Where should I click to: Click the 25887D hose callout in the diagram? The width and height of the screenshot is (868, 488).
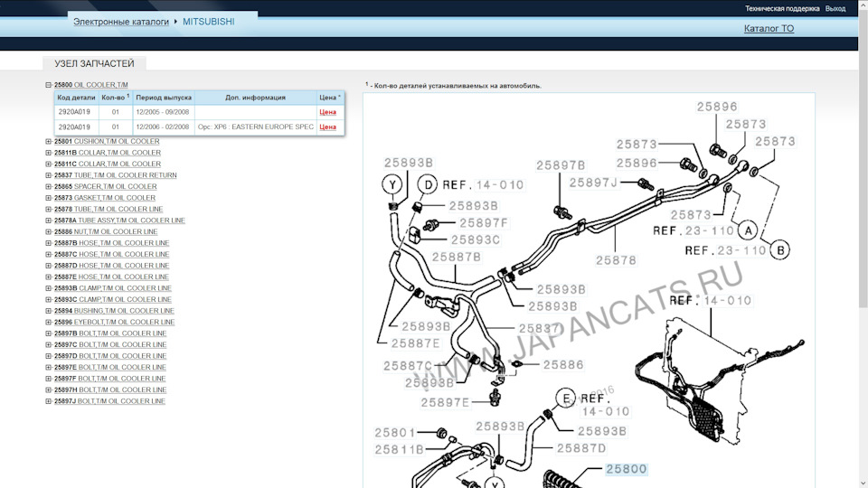coord(580,447)
